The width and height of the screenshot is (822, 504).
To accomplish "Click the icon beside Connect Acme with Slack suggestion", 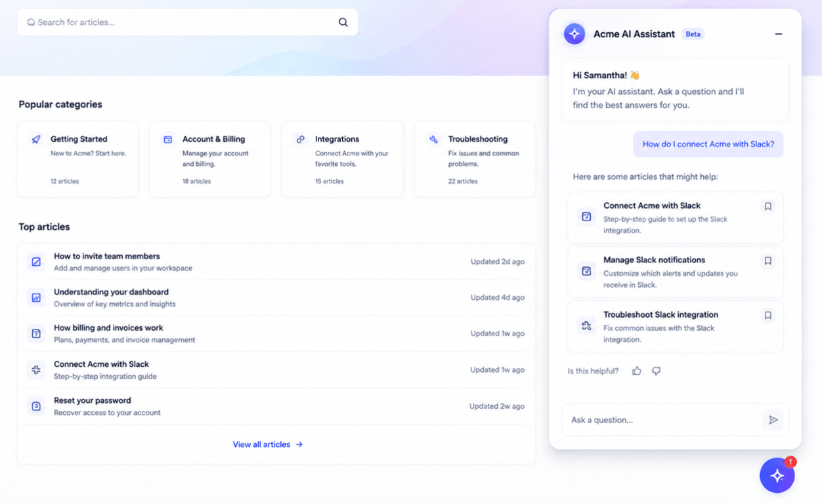I will 586,217.
